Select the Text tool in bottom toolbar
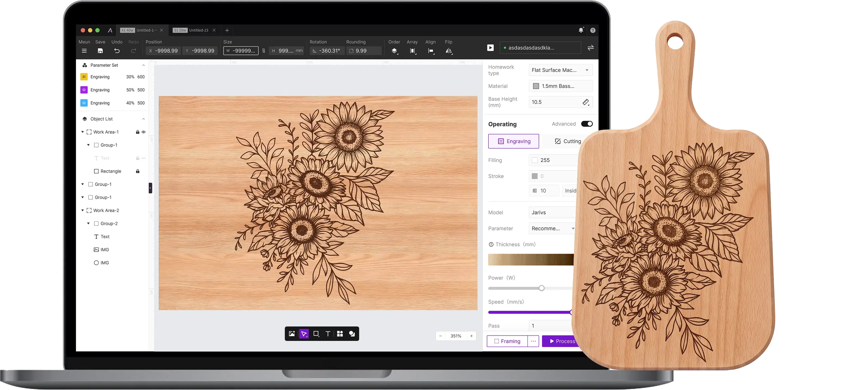The width and height of the screenshot is (868, 390). click(328, 334)
